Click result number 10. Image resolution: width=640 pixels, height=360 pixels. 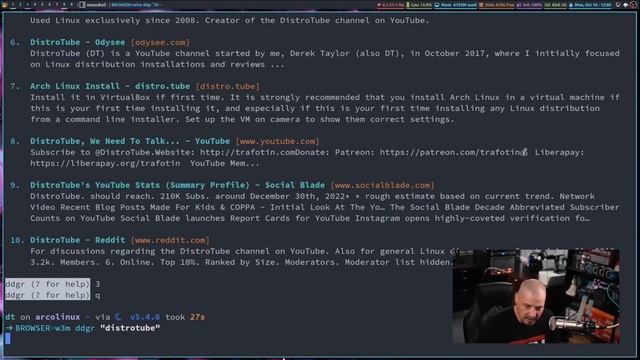pyautogui.click(x=17, y=240)
